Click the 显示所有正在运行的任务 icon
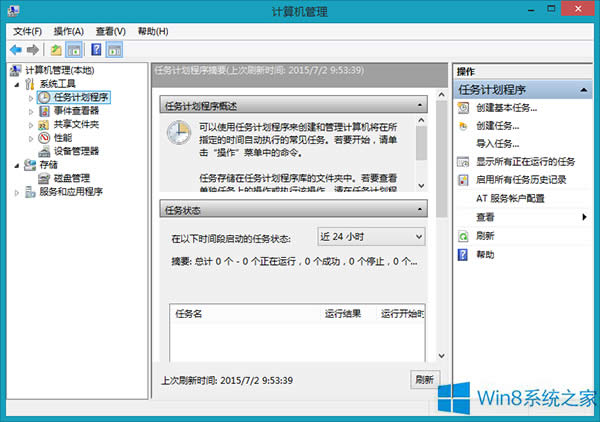 pos(463,162)
